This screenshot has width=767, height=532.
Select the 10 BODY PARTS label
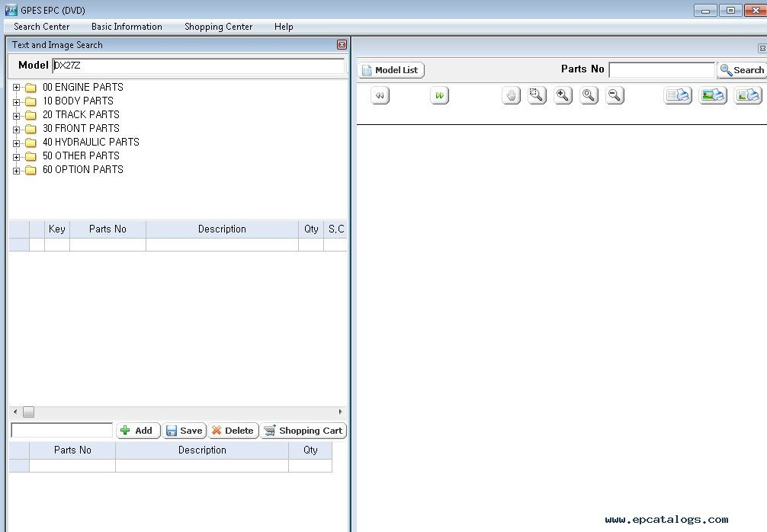click(x=79, y=101)
